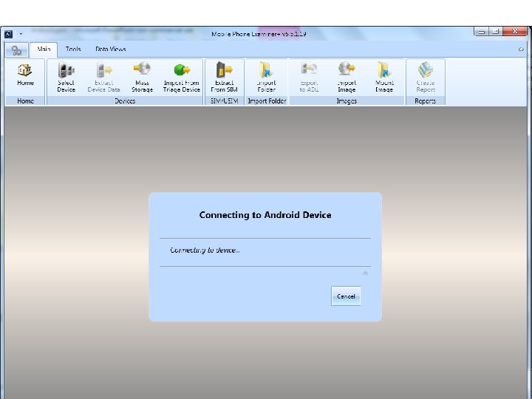Click the Images group label
The height and width of the screenshot is (399, 532).
[x=347, y=101]
